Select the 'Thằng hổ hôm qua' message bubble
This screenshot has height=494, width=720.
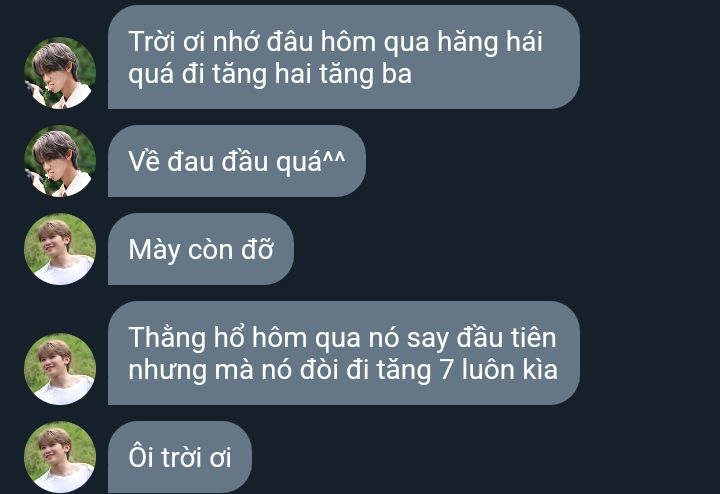[x=344, y=353]
